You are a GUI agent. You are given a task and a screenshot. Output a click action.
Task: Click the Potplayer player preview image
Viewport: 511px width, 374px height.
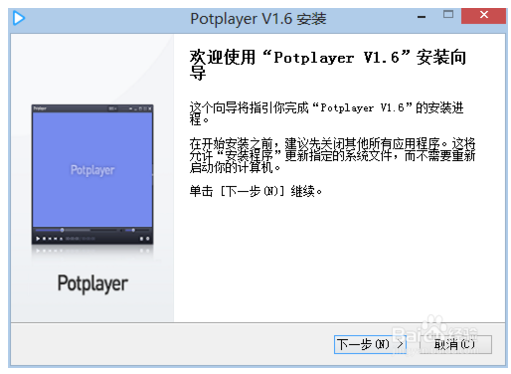click(92, 174)
